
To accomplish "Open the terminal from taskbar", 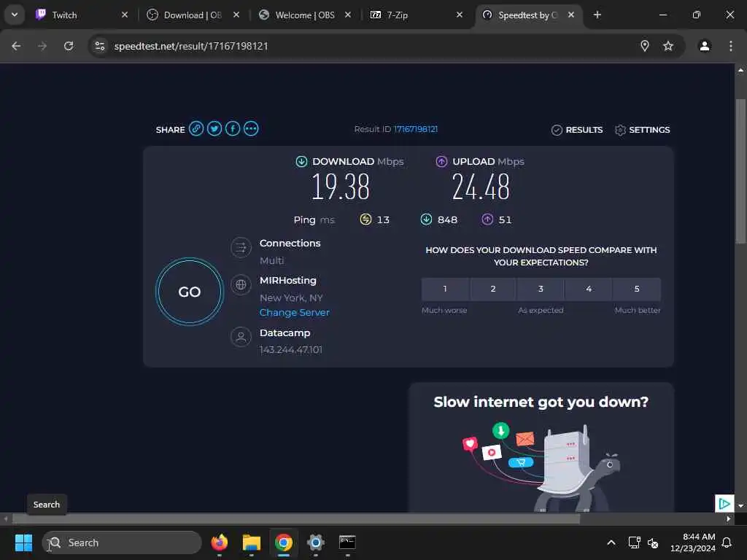I will point(347,542).
